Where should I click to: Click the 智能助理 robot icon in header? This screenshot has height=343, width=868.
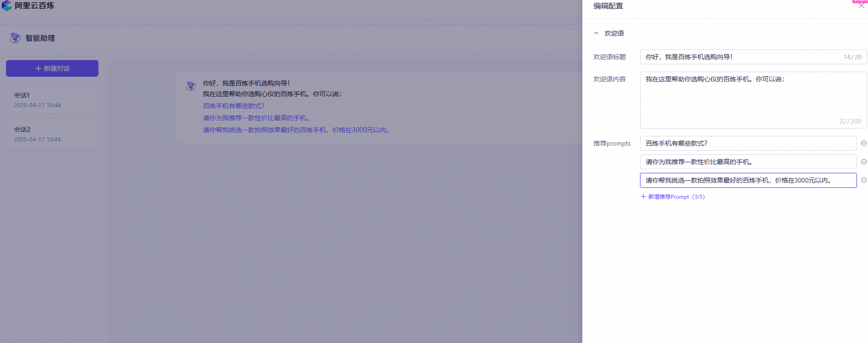click(15, 38)
